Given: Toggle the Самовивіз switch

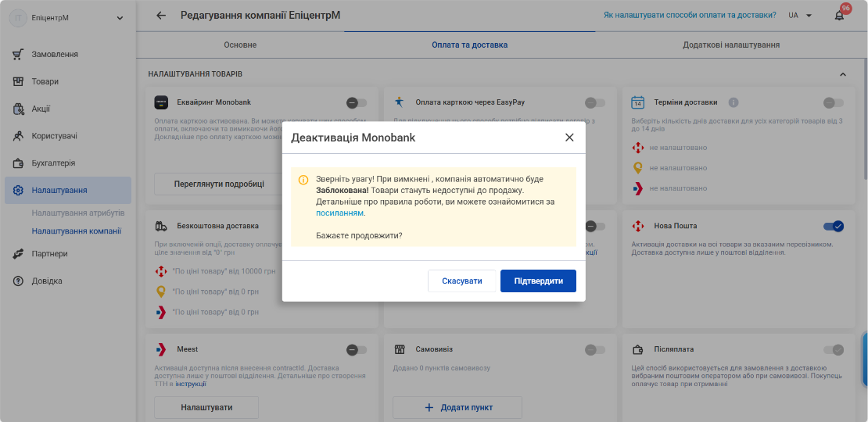Looking at the screenshot, I should click(x=595, y=349).
